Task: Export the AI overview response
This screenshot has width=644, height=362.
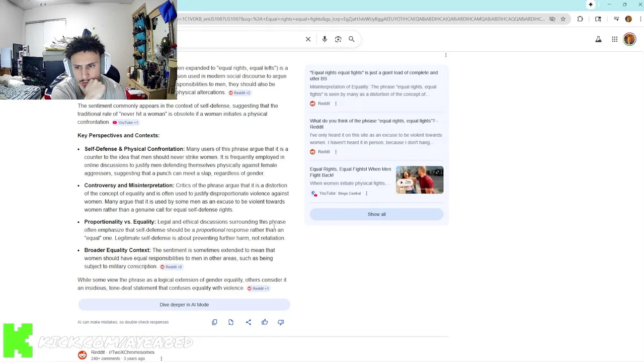Action: (x=231, y=322)
